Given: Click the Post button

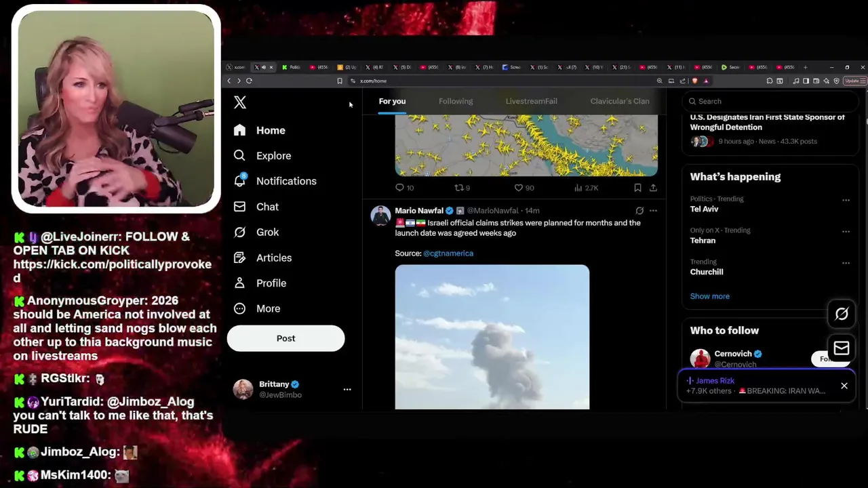Looking at the screenshot, I should [x=285, y=338].
